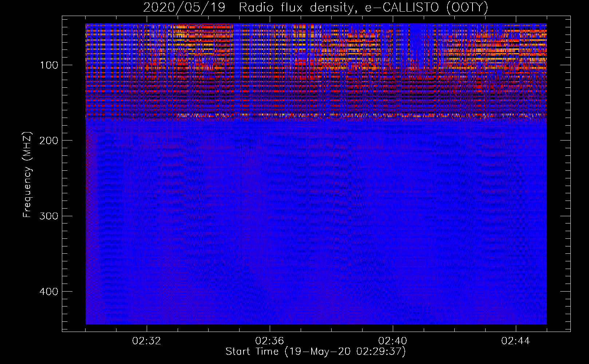Screen dimensions: 589x364
Task: Click the '300' frequency axis label
Action: [x=49, y=216]
